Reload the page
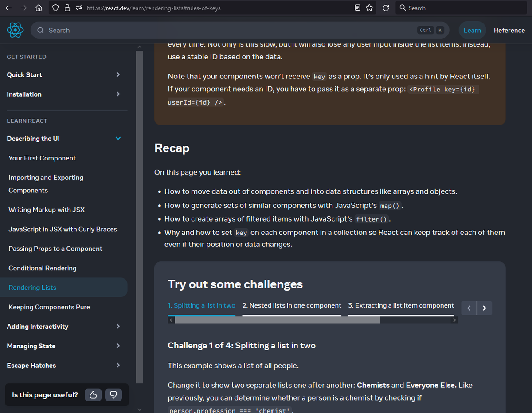Image resolution: width=532 pixels, height=413 pixels. point(386,8)
